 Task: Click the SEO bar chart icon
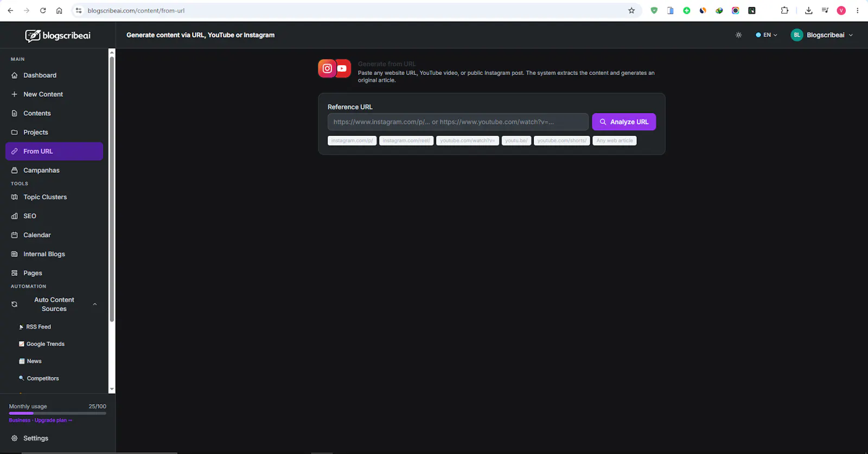point(15,216)
